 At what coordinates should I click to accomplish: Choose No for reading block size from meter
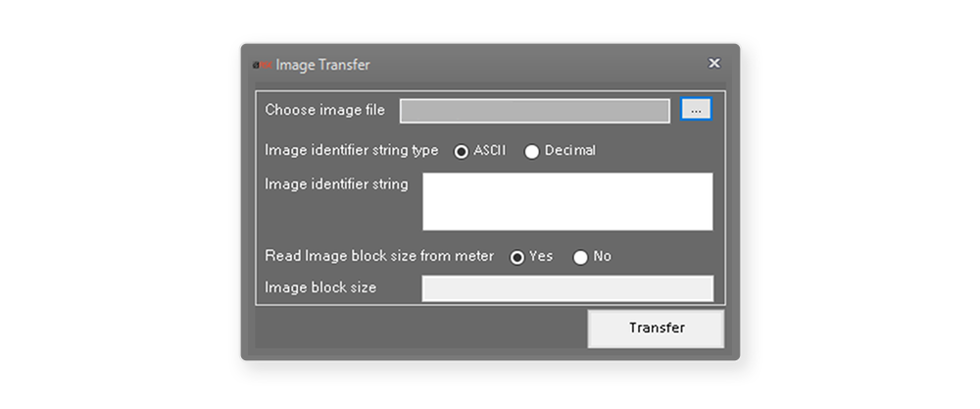[x=580, y=257]
